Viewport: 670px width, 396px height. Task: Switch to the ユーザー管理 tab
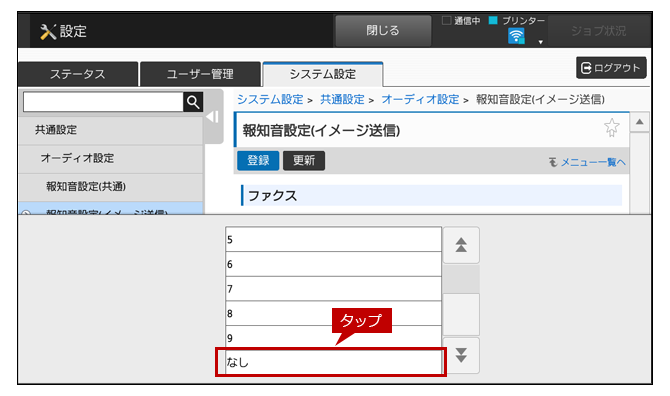point(200,74)
